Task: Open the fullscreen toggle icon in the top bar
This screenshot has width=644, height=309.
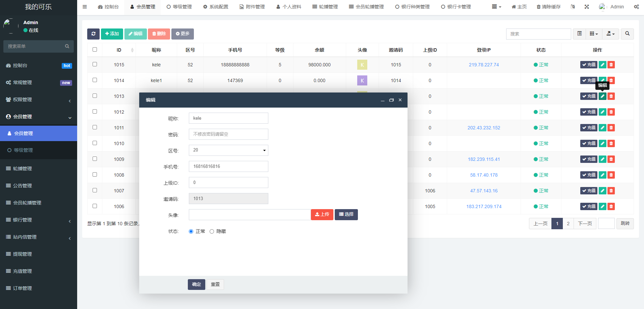Action: click(587, 7)
